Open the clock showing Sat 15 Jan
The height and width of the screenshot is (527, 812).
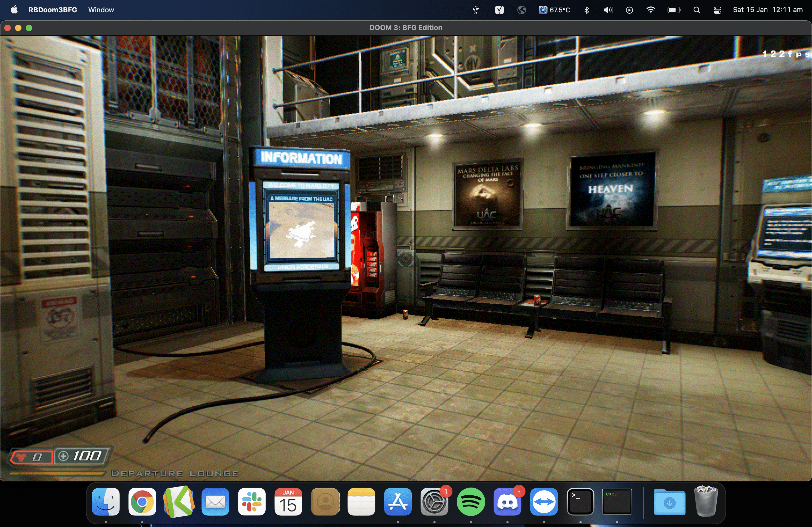point(768,10)
